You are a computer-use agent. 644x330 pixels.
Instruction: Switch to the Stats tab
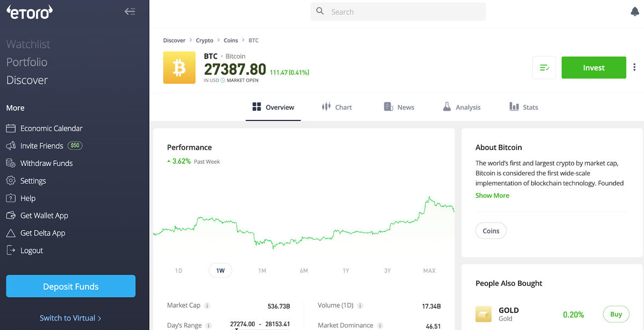(x=524, y=107)
